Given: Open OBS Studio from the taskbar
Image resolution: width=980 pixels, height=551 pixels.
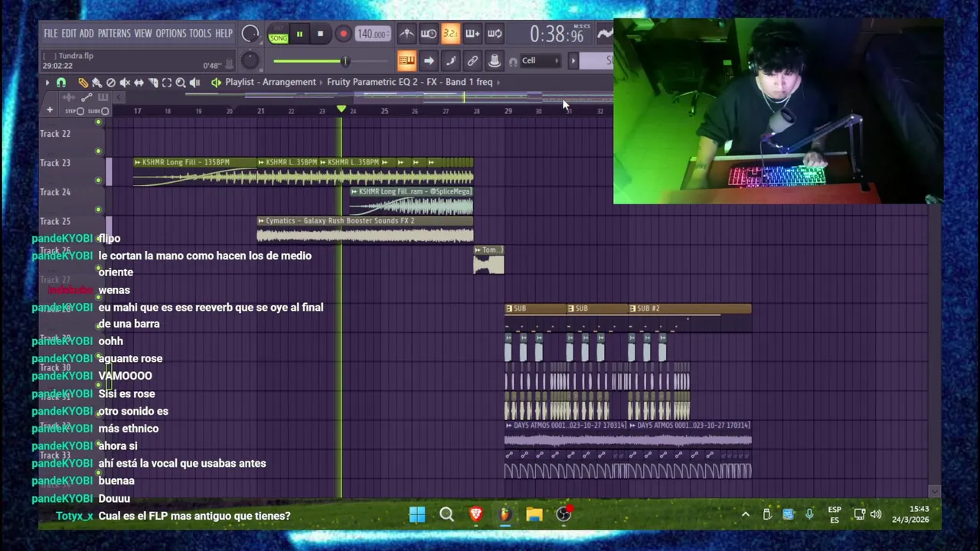Looking at the screenshot, I should [563, 515].
